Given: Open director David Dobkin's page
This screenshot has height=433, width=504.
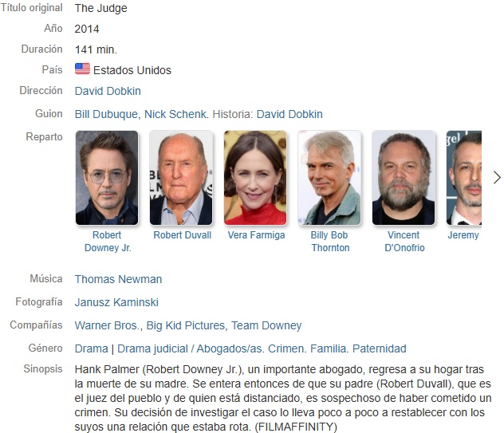Looking at the screenshot, I should pyautogui.click(x=108, y=91).
